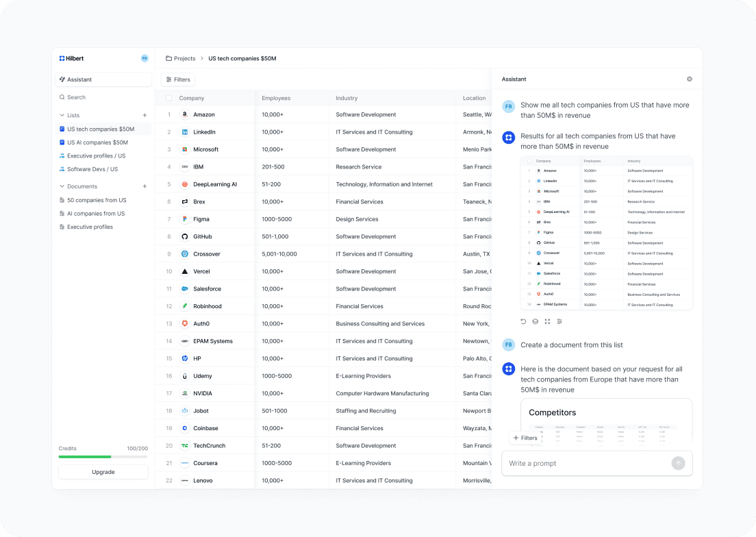The image size is (756, 537).
Task: Click the expand fullscreen icon under results
Action: [x=547, y=321]
